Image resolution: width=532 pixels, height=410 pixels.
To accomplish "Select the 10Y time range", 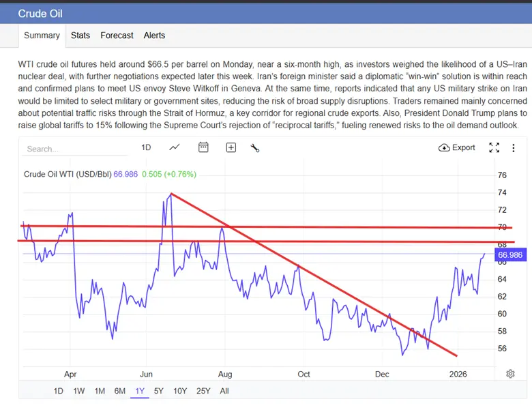I will [180, 391].
